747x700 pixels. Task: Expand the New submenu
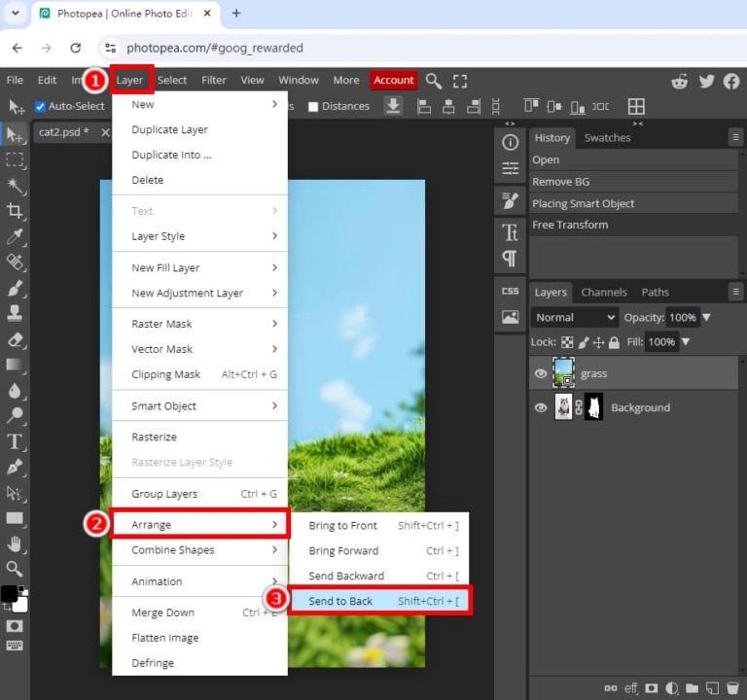point(199,104)
